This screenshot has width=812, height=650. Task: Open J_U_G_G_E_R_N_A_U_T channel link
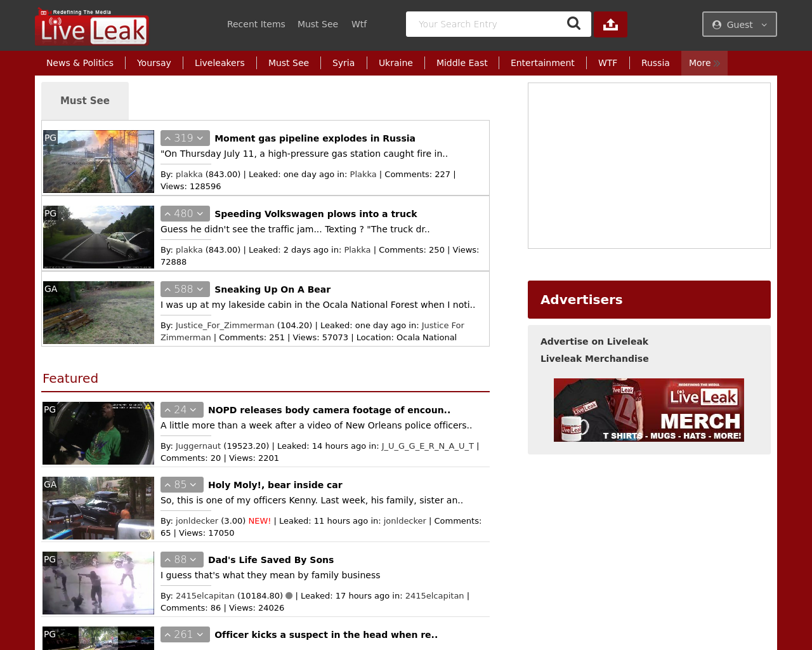pos(428,446)
